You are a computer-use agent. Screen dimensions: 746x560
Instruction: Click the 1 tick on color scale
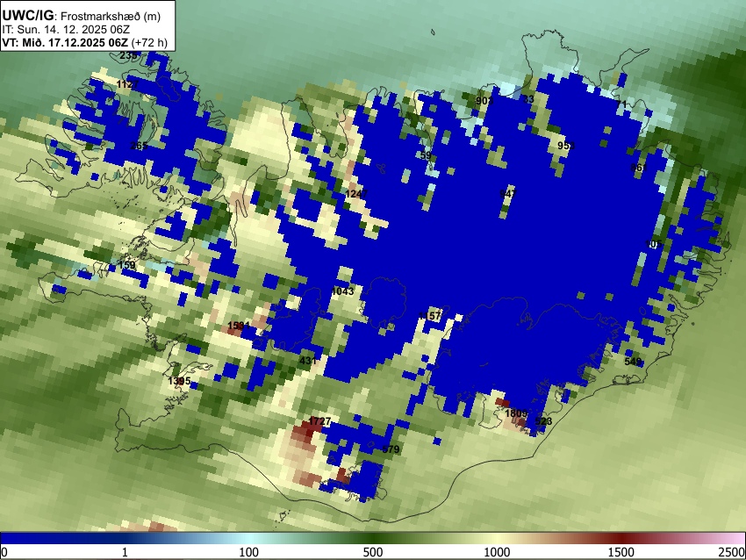(x=125, y=552)
